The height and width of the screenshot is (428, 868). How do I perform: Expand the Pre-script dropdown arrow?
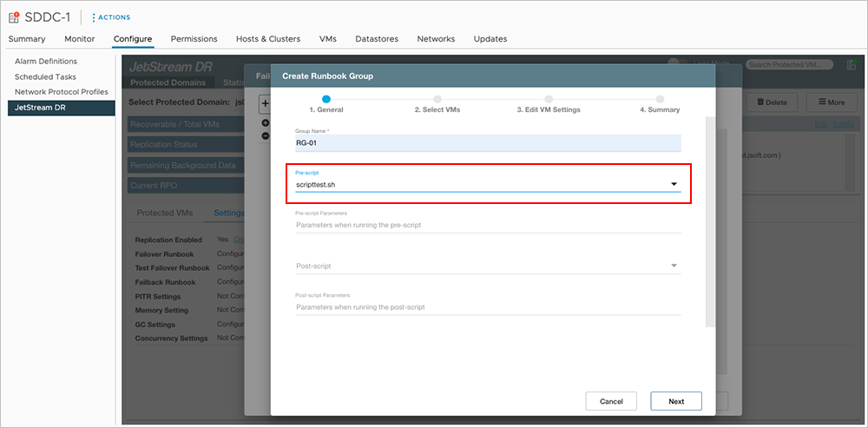point(674,184)
